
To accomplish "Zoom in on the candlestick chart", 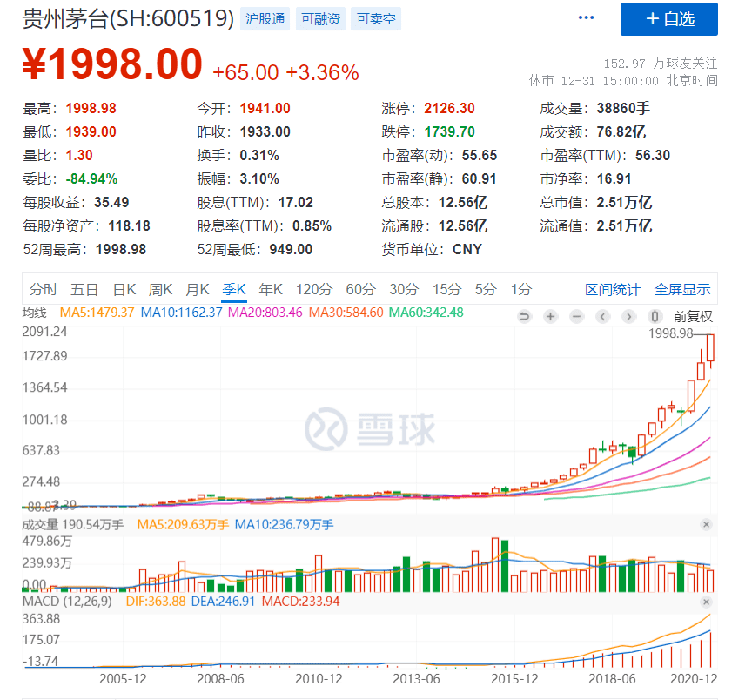I will pyautogui.click(x=550, y=317).
